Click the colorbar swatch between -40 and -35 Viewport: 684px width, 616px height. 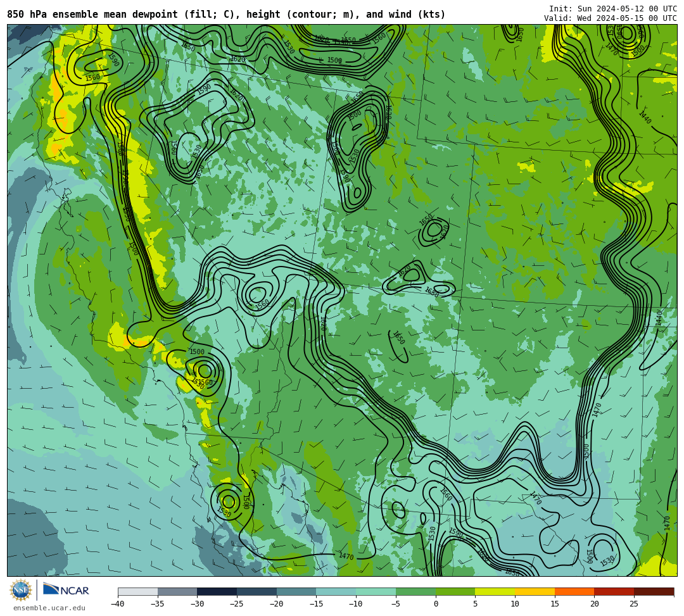coord(138,591)
